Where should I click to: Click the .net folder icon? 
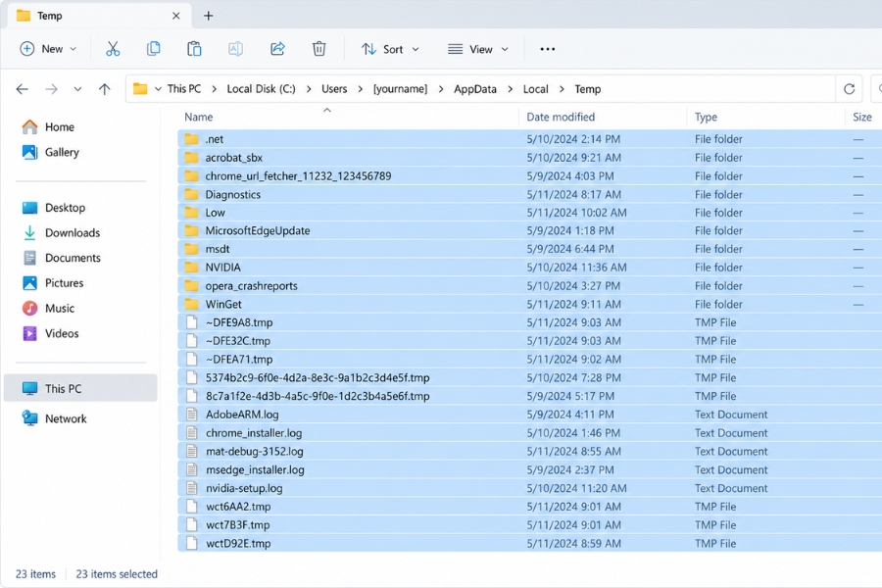[191, 139]
